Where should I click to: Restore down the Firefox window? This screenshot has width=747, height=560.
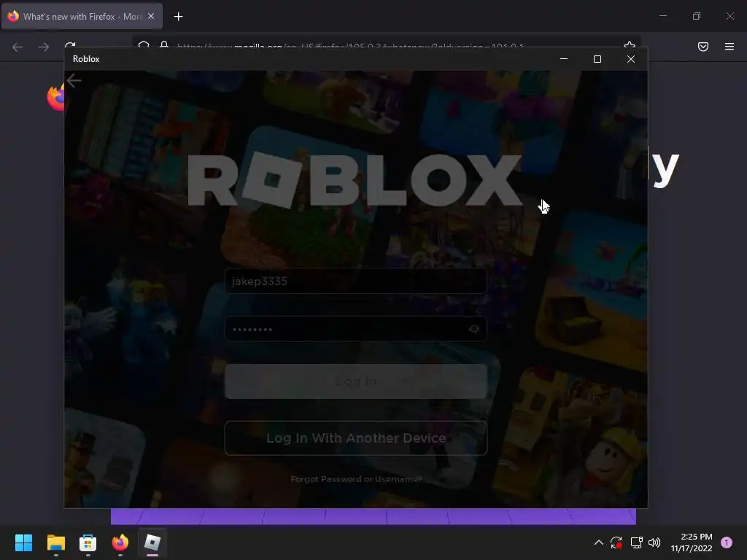click(x=697, y=16)
